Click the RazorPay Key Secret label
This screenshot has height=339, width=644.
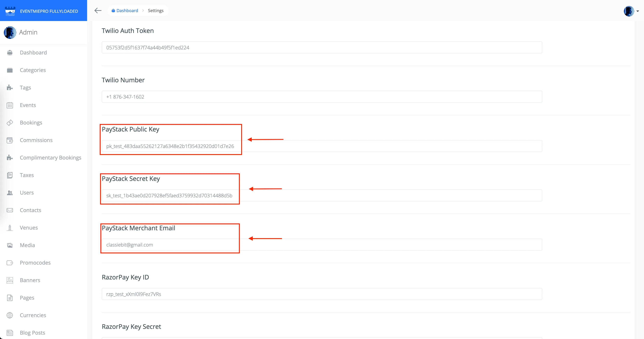[x=131, y=327]
